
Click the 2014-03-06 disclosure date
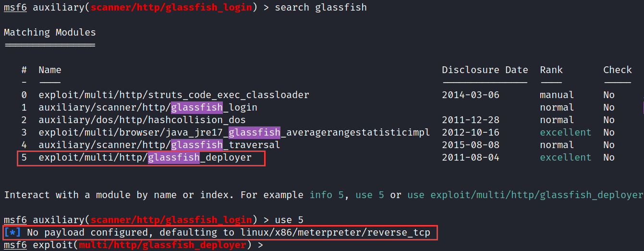pos(471,95)
